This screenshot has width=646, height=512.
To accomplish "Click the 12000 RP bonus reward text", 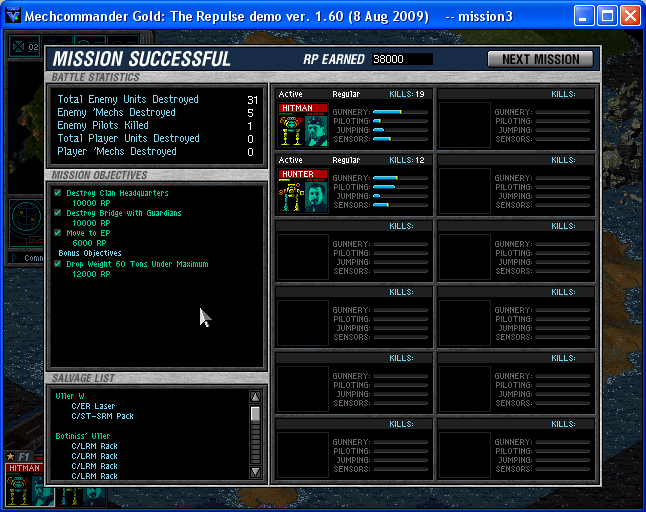I will 91,274.
